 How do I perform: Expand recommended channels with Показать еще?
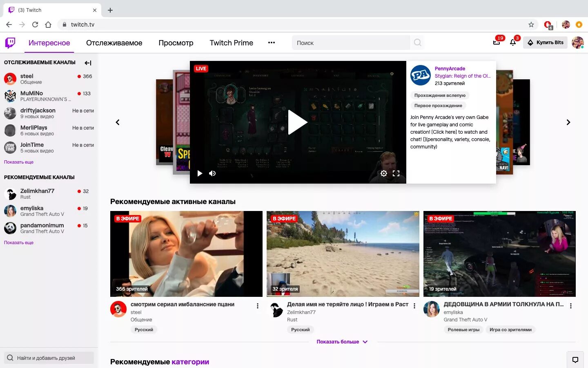click(19, 242)
